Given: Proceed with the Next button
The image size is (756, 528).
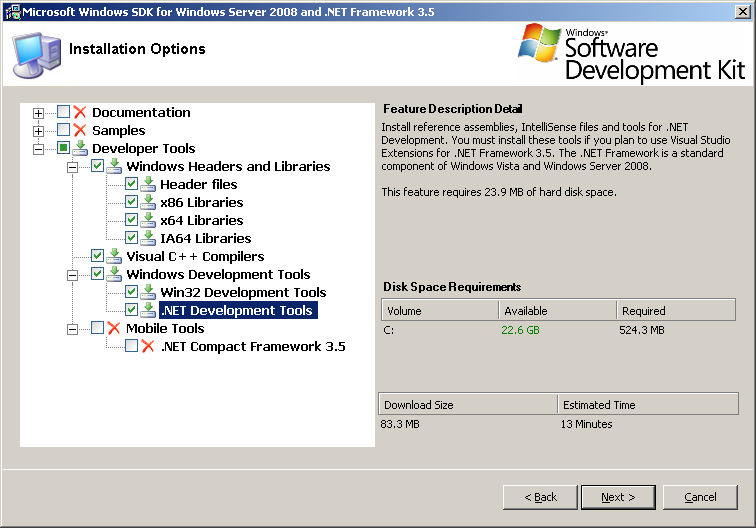Looking at the screenshot, I should pos(618,497).
